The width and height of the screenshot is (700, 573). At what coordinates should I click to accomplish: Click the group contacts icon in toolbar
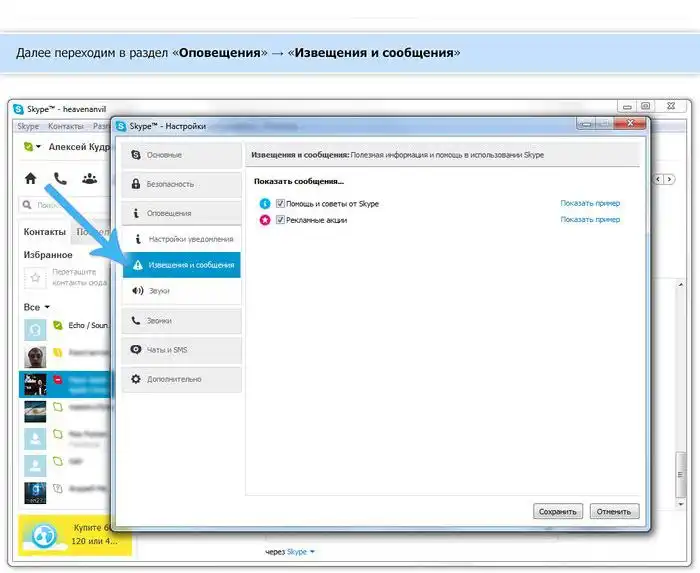point(89,179)
